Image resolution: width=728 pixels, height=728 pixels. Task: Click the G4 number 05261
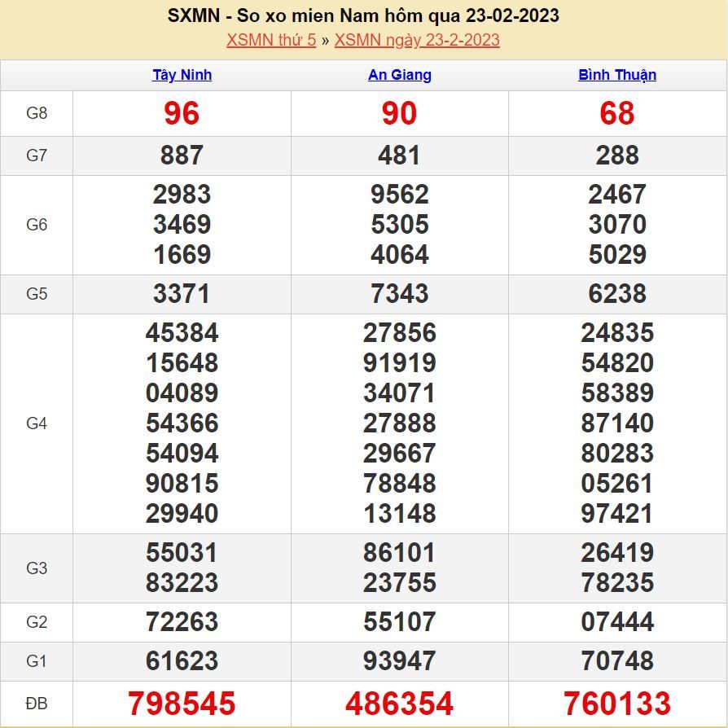(617, 484)
